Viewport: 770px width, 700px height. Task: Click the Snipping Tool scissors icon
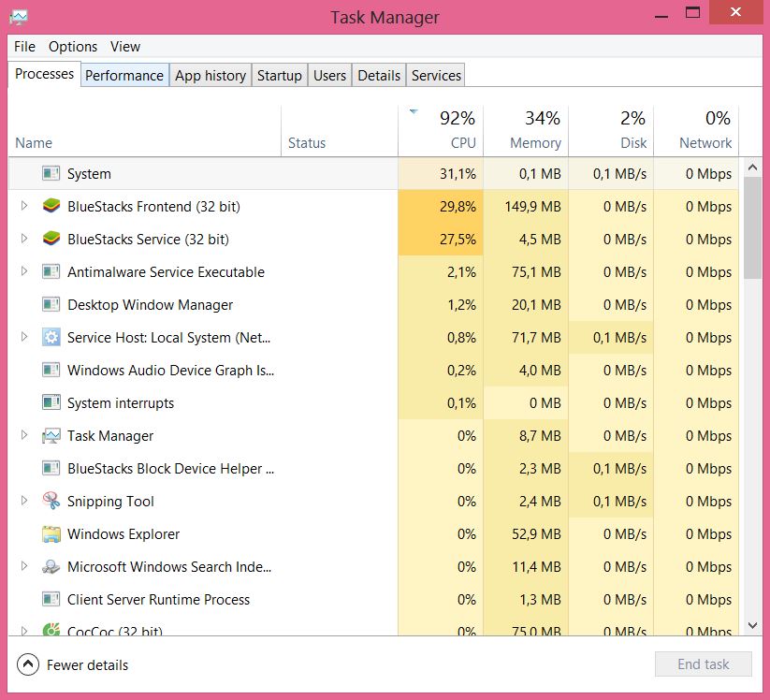pos(51,501)
